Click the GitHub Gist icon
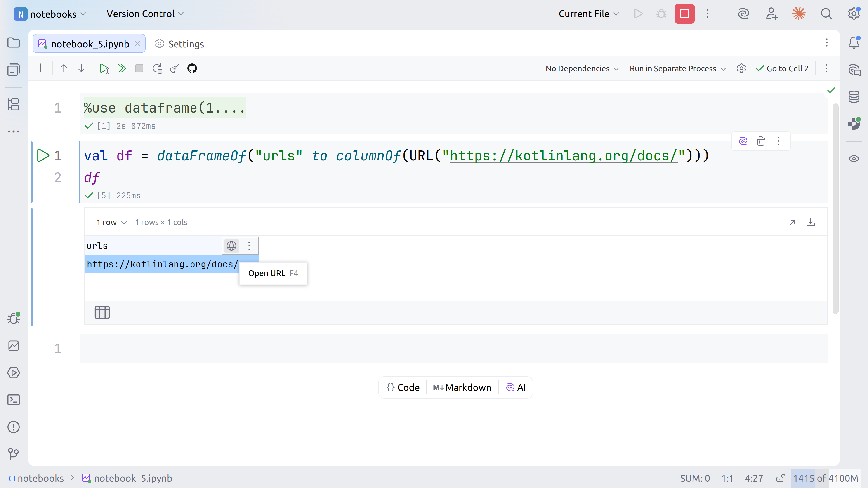The width and height of the screenshot is (868, 488). point(192,68)
